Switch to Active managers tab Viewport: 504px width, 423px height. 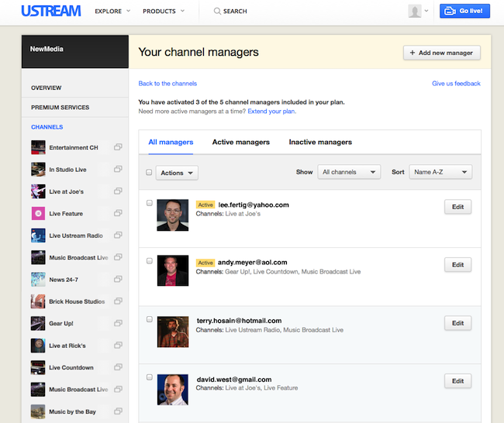coord(240,143)
